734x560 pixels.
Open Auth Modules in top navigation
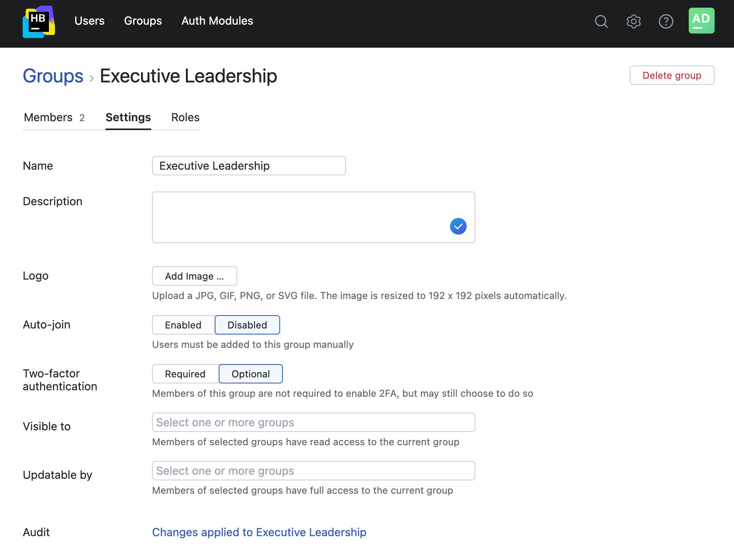[x=217, y=21]
